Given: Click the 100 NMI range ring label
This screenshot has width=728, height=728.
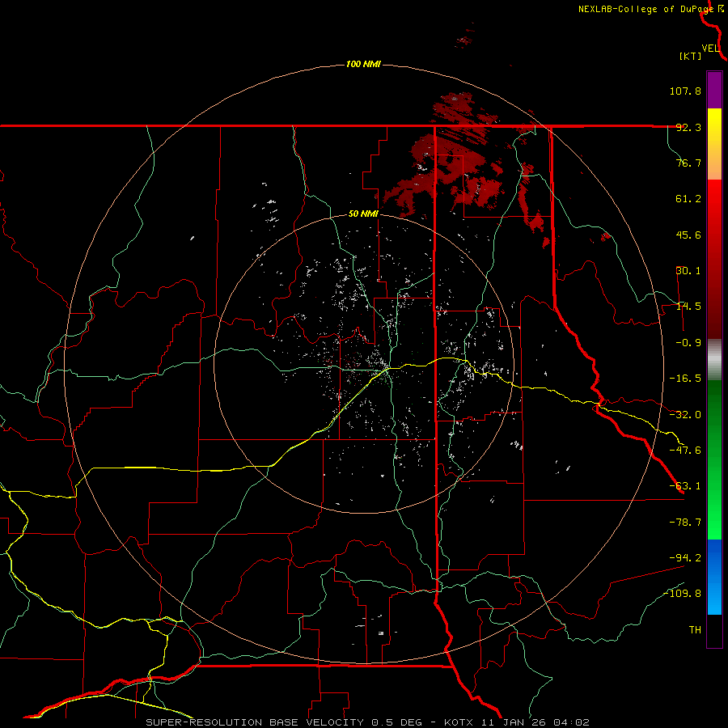Looking at the screenshot, I should click(363, 64).
